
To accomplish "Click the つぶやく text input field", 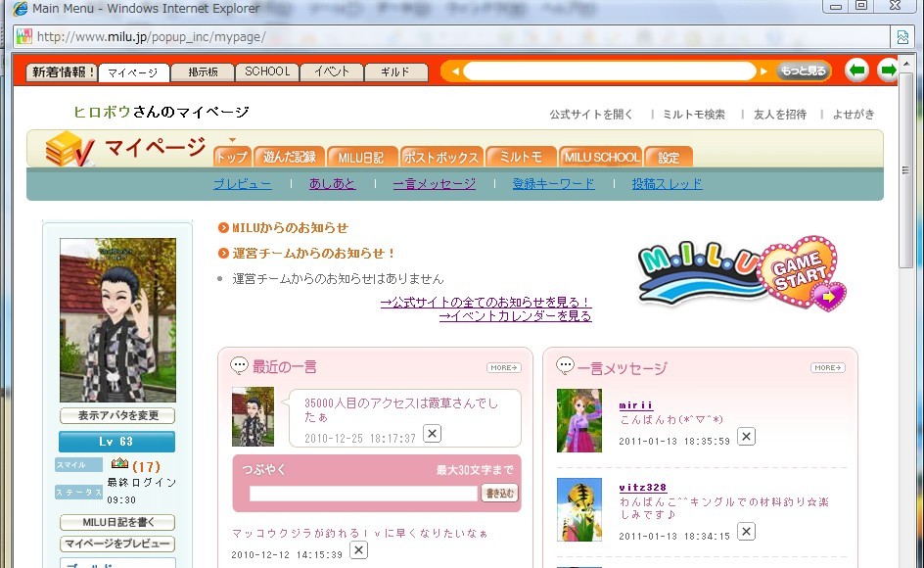I will click(x=363, y=494).
